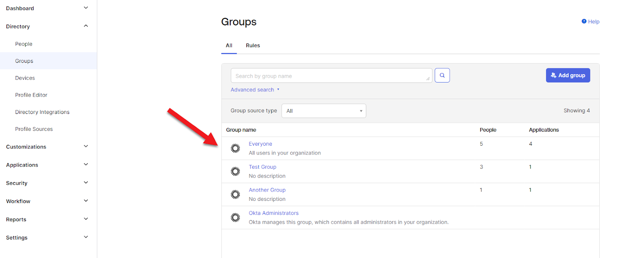Open the Help link
The height and width of the screenshot is (258, 644).
(x=590, y=22)
